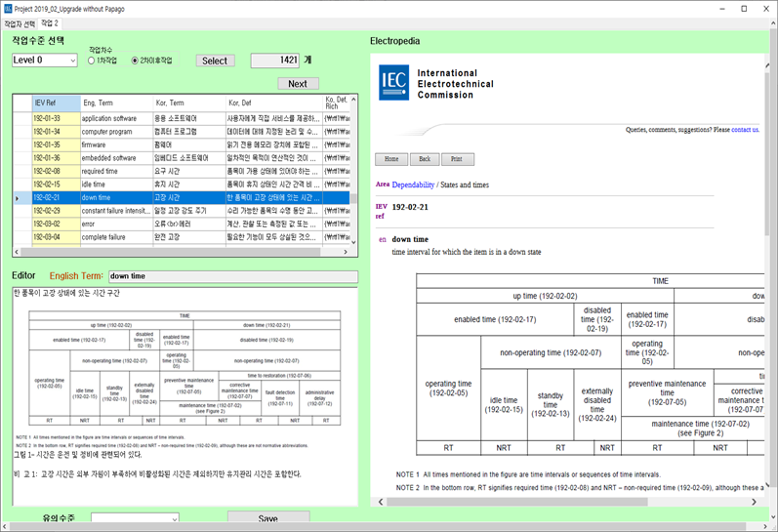Click the app icon in the title bar
Screen dimensions: 778x532
click(8, 9)
